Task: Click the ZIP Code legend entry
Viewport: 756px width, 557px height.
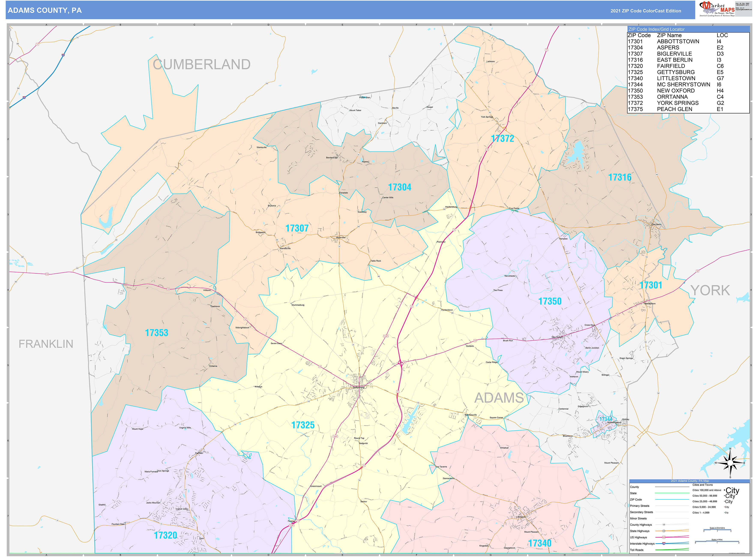Action: (659, 499)
